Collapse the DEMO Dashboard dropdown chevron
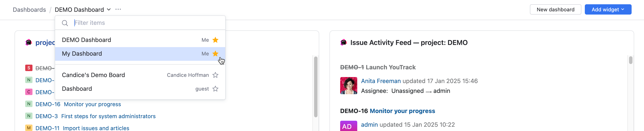This screenshot has height=131, width=644. pos(109,9)
